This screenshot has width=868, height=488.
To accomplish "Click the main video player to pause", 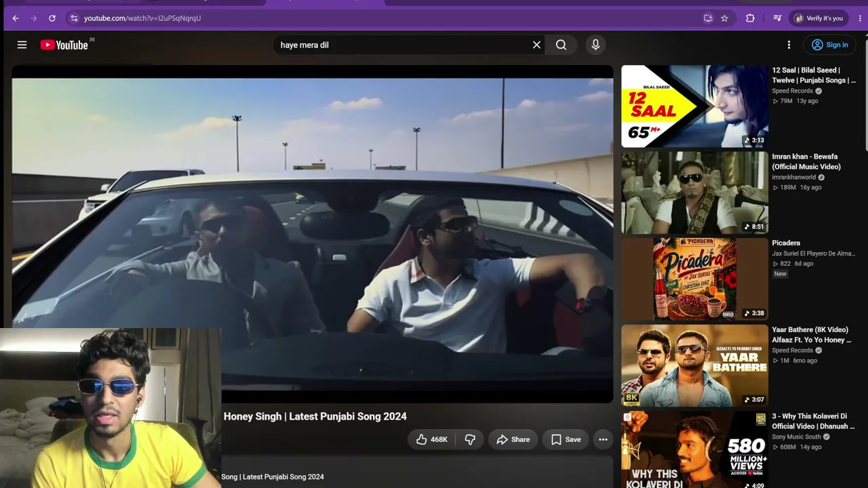I will click(x=313, y=234).
